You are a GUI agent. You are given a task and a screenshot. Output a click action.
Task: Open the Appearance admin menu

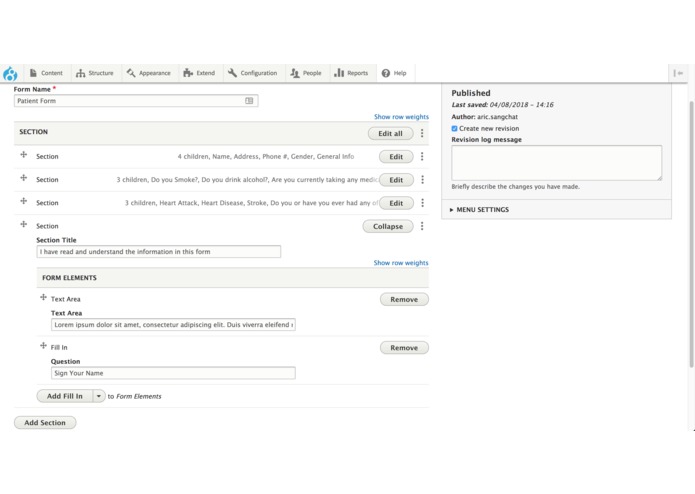click(x=148, y=73)
